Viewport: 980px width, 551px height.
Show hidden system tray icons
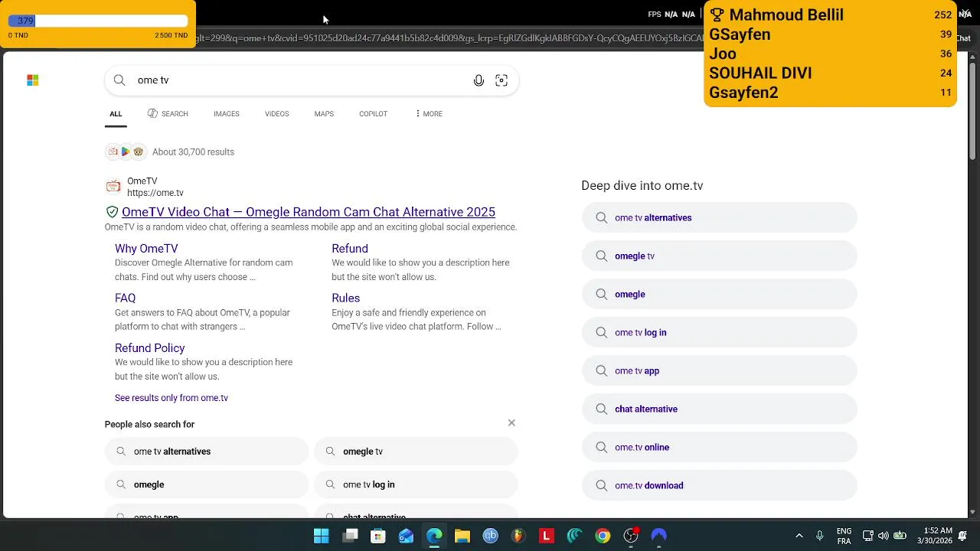(799, 536)
